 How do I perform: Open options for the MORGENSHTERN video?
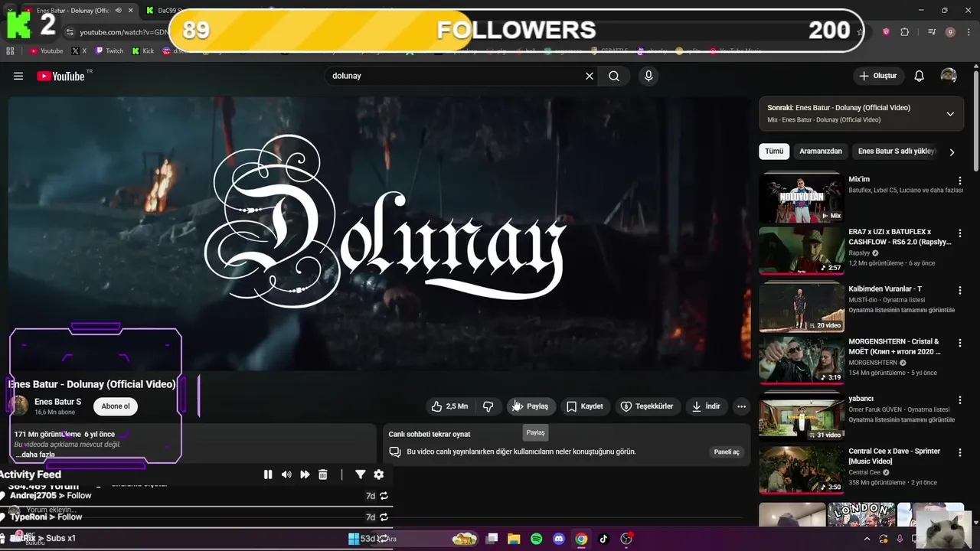pos(959,344)
